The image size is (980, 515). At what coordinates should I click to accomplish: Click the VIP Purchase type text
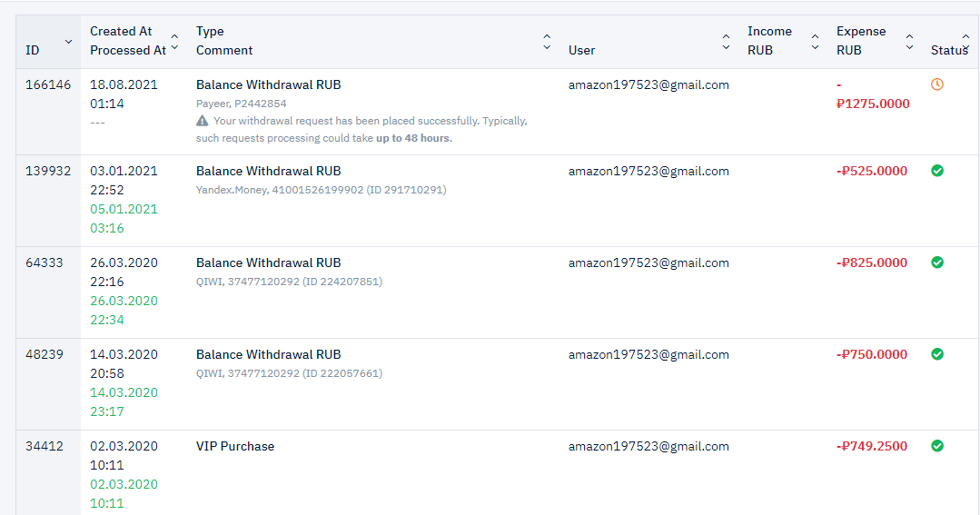[x=235, y=446]
